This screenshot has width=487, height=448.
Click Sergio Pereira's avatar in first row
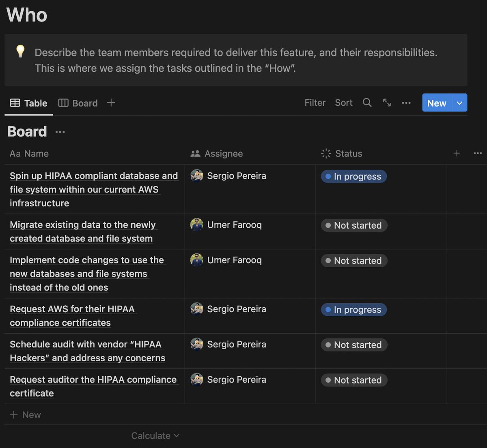[x=197, y=176]
